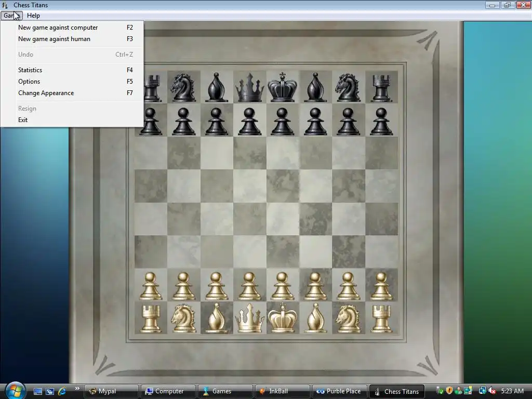Click the Windows Security shield tray icon
Screen dimensions: 532x399
(449, 391)
